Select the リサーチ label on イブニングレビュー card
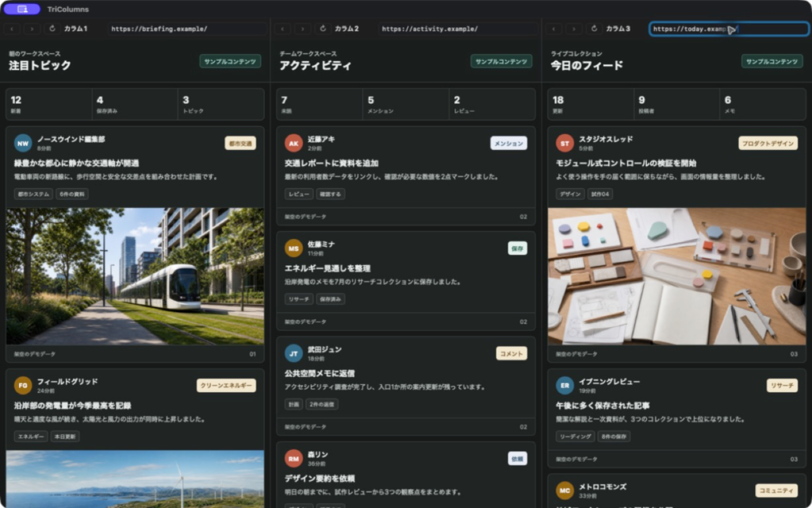 point(782,386)
